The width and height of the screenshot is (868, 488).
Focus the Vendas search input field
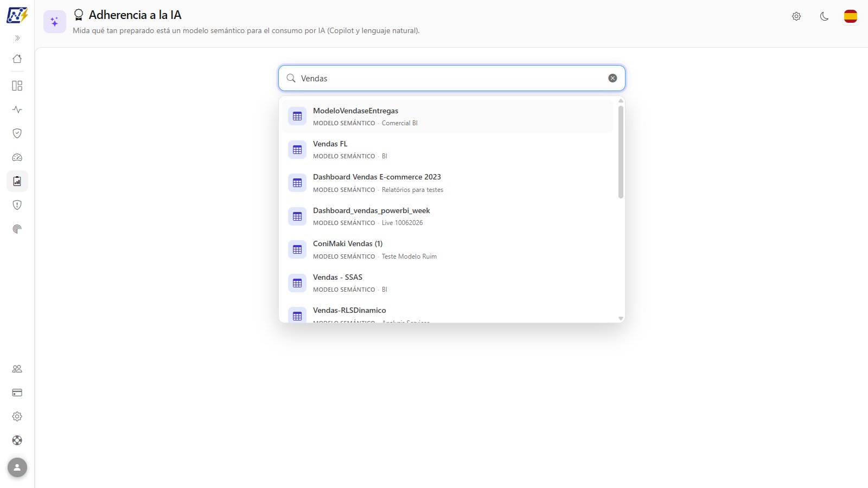tap(452, 78)
